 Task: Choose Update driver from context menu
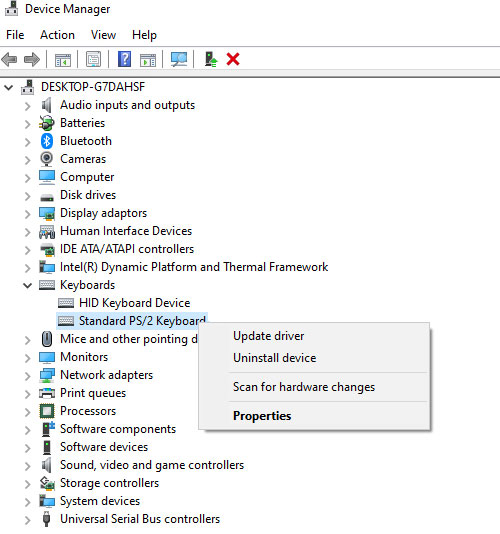pos(268,336)
